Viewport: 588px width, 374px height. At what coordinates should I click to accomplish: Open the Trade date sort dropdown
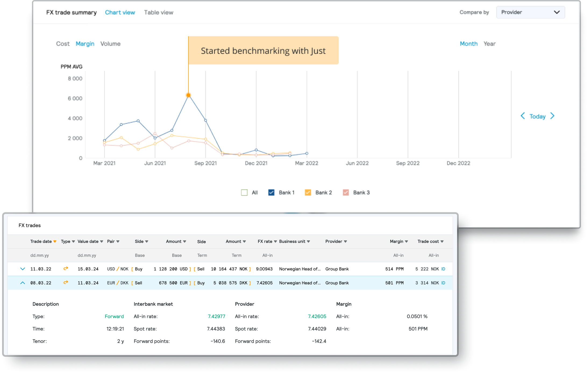(x=55, y=241)
